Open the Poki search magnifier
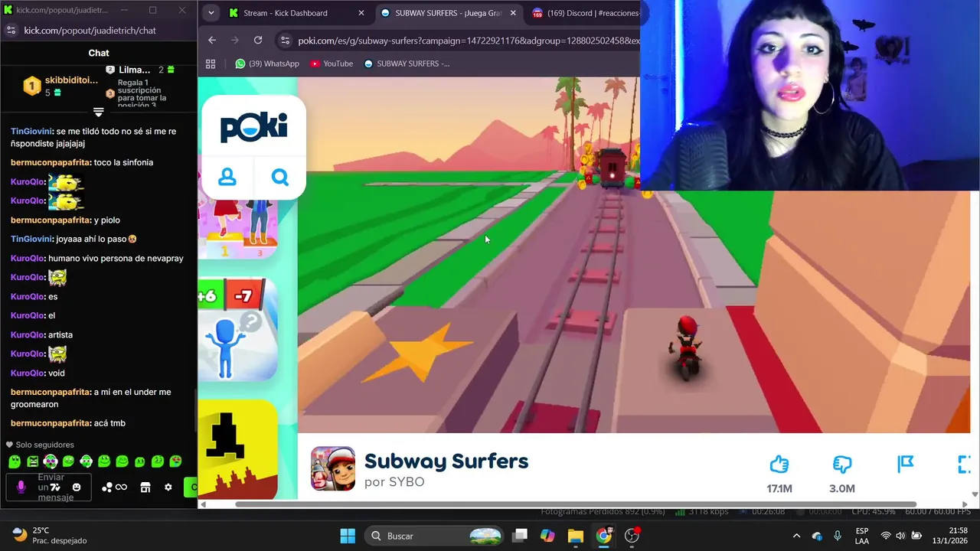Screen dimensions: 980x551 pos(280,178)
